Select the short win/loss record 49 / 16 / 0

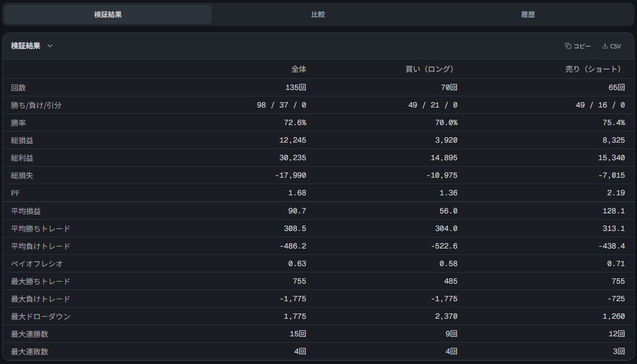(600, 105)
